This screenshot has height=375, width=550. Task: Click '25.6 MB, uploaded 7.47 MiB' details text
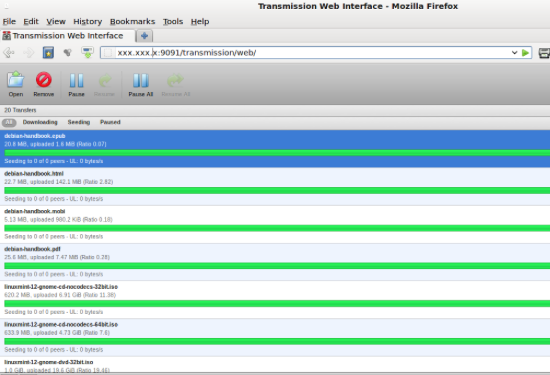click(x=57, y=257)
